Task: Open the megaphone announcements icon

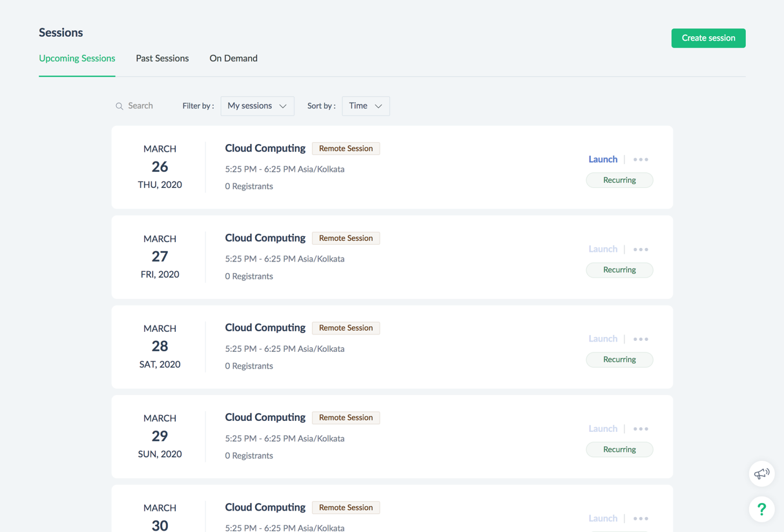Action: (x=762, y=474)
